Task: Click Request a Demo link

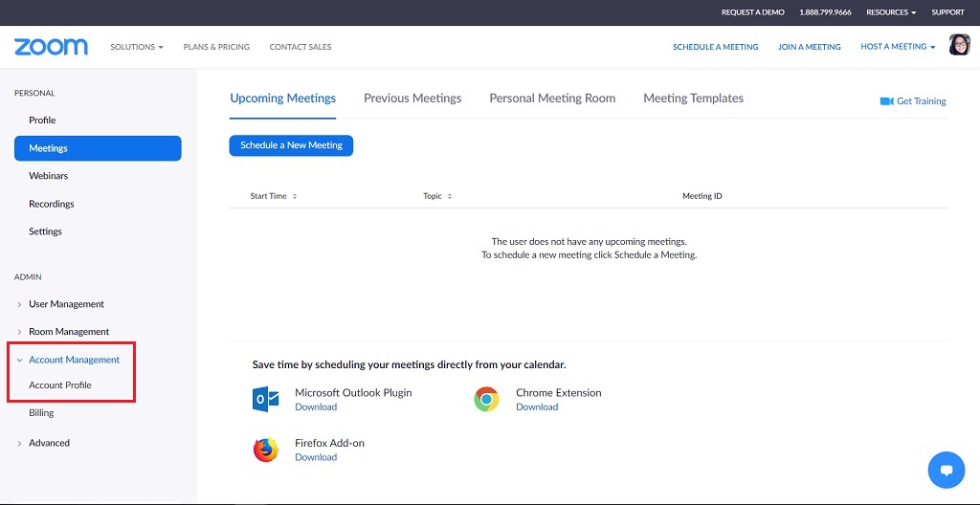Action: point(752,12)
